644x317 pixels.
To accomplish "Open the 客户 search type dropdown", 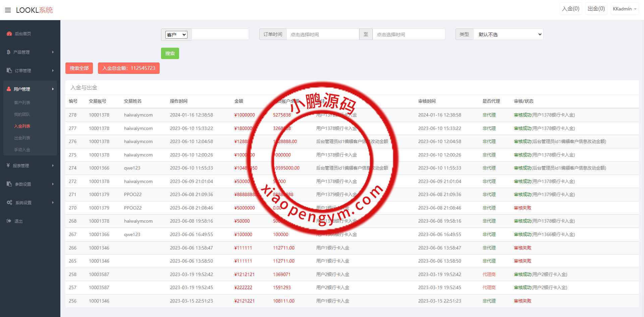I will point(176,35).
